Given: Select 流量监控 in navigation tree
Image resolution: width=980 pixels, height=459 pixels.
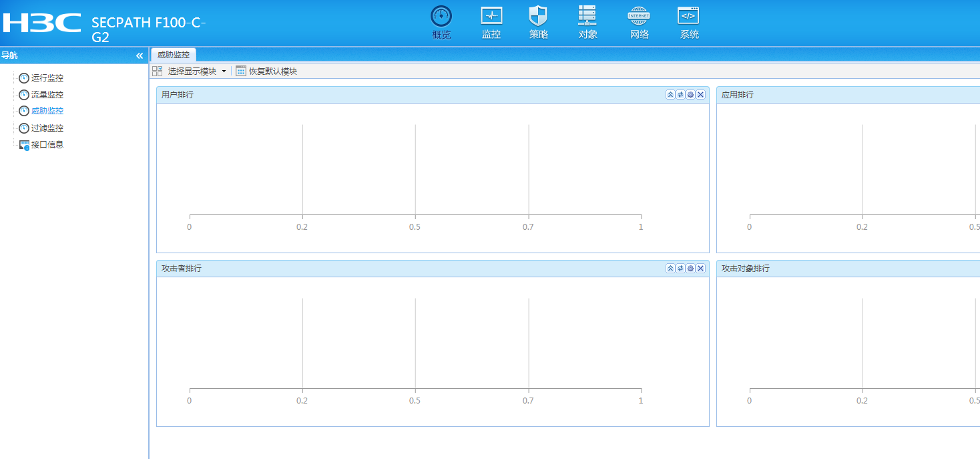Looking at the screenshot, I should point(47,95).
